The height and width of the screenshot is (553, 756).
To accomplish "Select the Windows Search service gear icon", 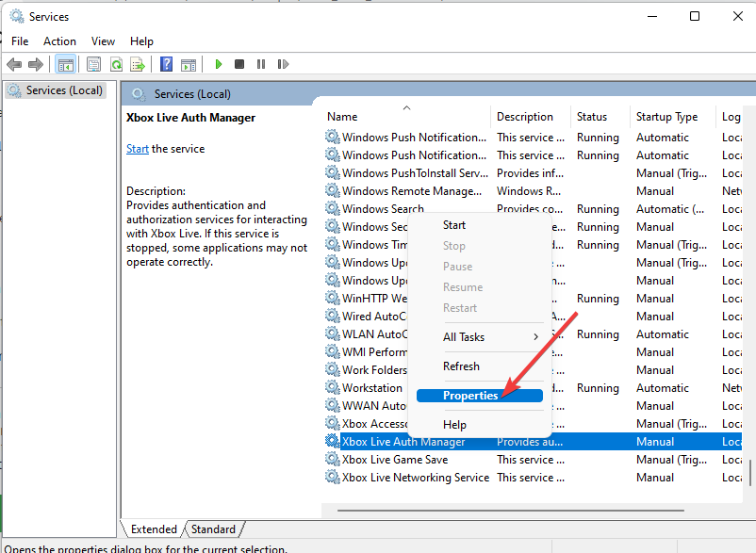I will coord(332,208).
